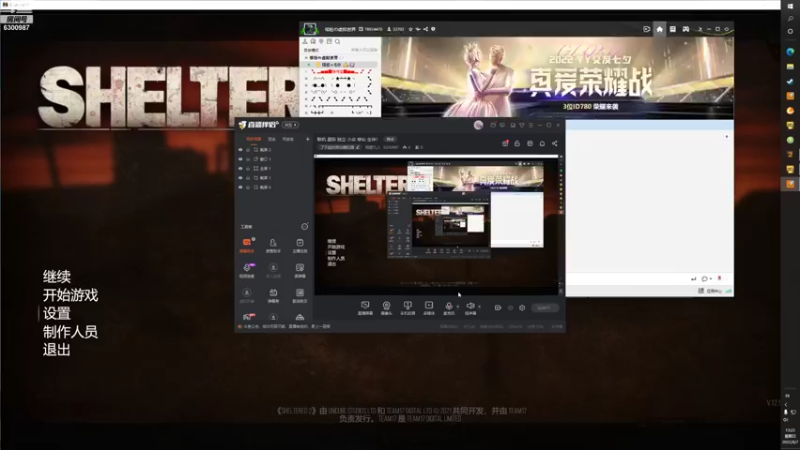Viewport: 800px width, 450px height.
Task: Choose 开始游戏 in the game menu
Action: click(x=70, y=295)
